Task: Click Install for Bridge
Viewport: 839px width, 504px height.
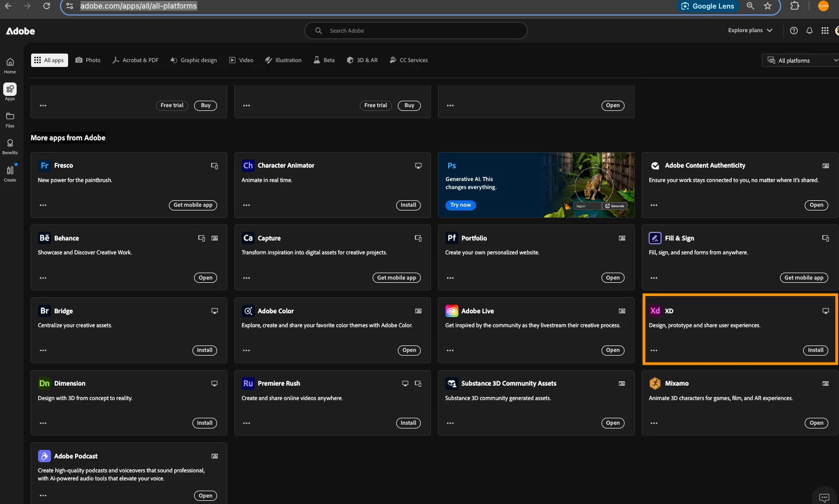Action: [205, 350]
